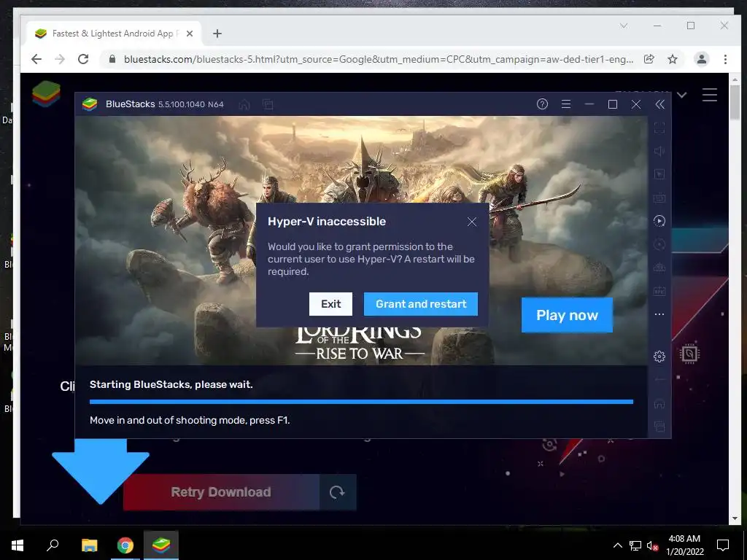The image size is (747, 560).
Task: Click the sync/playback circle icon in sidebar
Action: [659, 220]
